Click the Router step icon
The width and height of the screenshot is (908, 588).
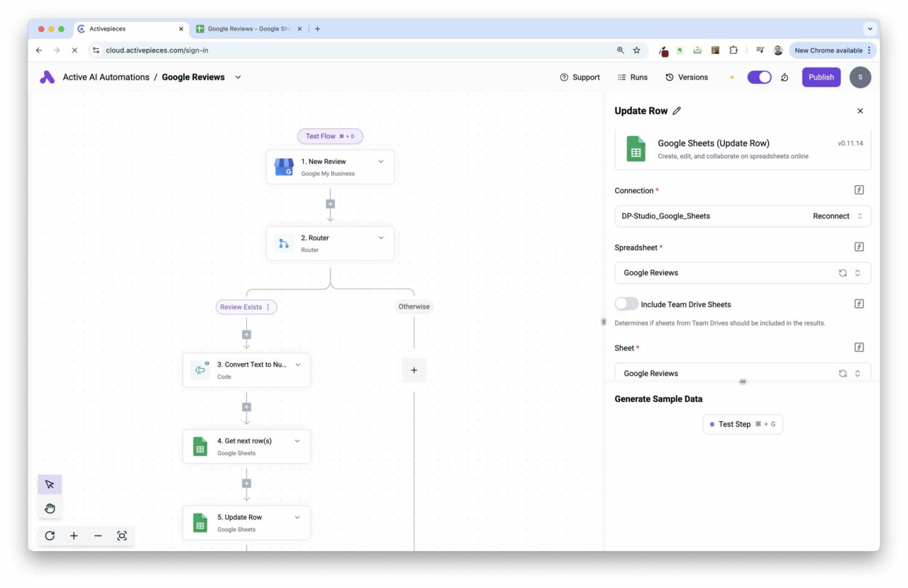pyautogui.click(x=284, y=244)
